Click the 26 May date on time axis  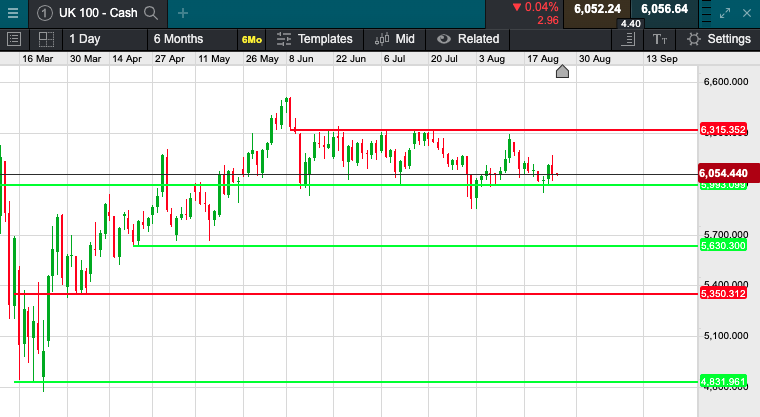pos(262,59)
